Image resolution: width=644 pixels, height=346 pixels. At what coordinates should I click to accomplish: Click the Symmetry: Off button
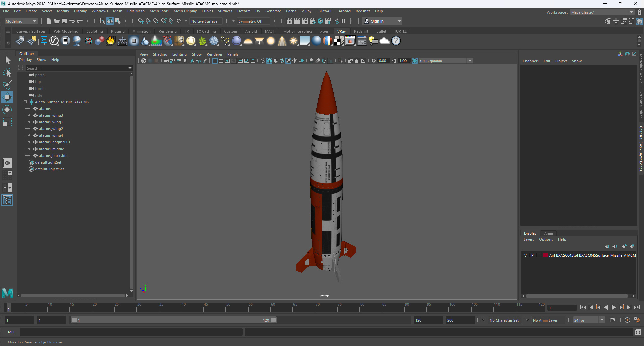click(253, 21)
